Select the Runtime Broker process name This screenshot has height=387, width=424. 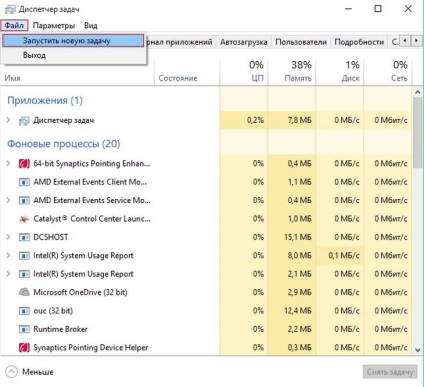[60, 329]
